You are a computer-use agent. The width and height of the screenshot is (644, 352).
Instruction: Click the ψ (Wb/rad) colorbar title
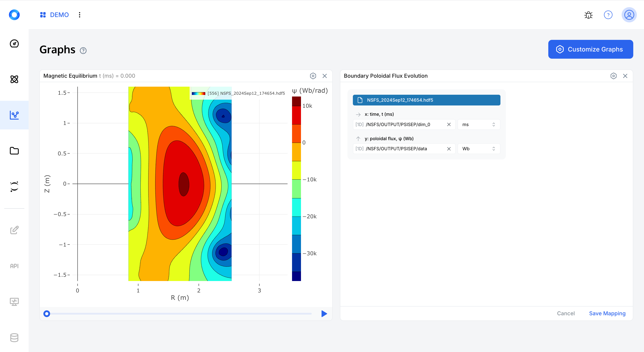click(310, 90)
